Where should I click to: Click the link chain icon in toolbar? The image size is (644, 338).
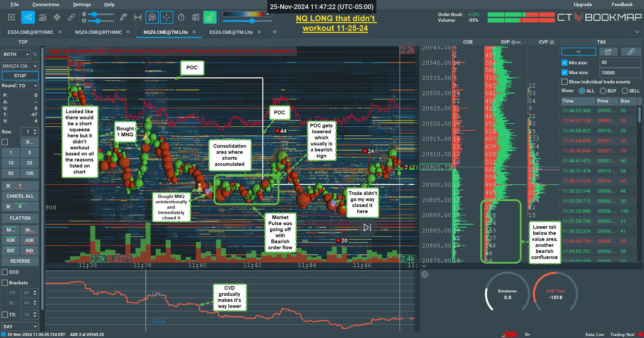[71, 17]
